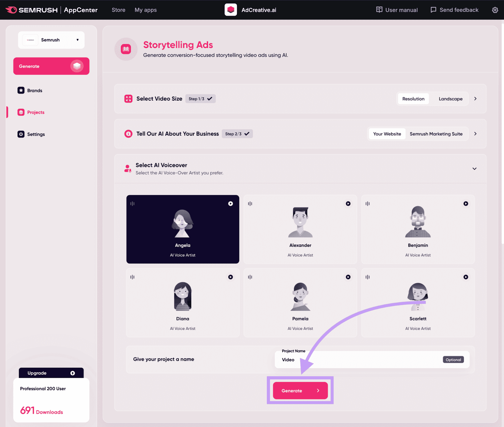Viewport: 504px width, 427px height.
Task: Expand the Select Video Size step
Action: [475, 99]
